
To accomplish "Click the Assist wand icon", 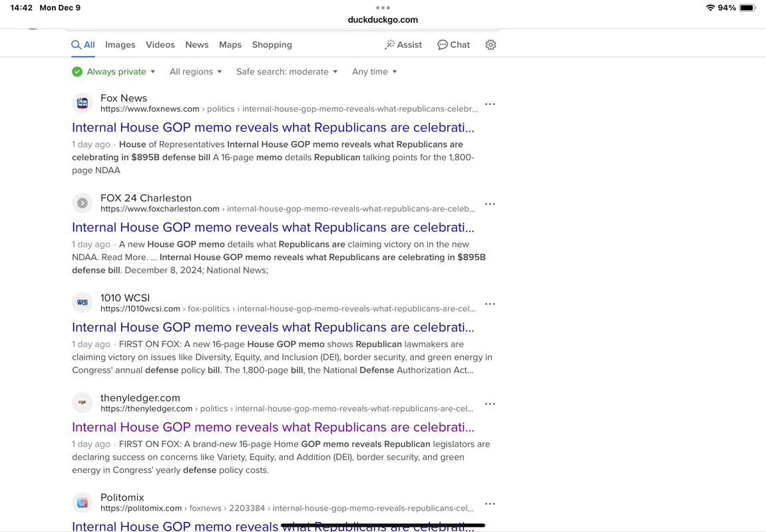I will 389,45.
